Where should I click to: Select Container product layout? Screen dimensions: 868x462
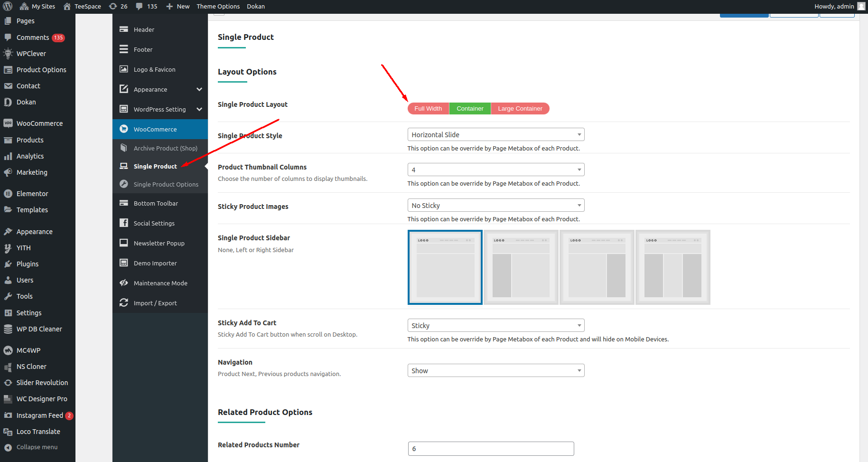pyautogui.click(x=470, y=109)
